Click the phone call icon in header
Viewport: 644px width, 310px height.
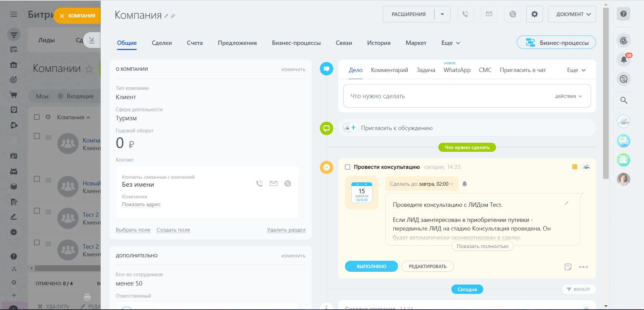[x=465, y=14]
